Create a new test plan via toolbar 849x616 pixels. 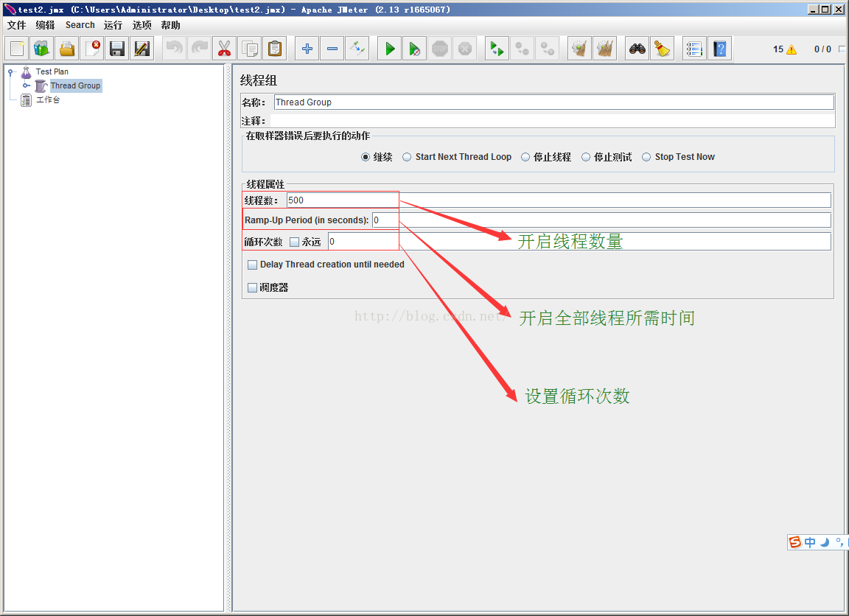(x=17, y=49)
